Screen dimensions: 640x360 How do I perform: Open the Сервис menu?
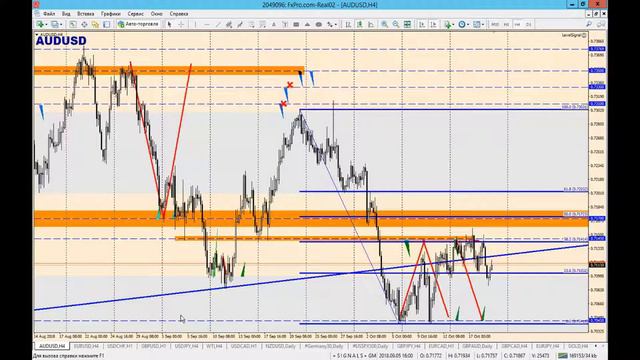tap(136, 14)
